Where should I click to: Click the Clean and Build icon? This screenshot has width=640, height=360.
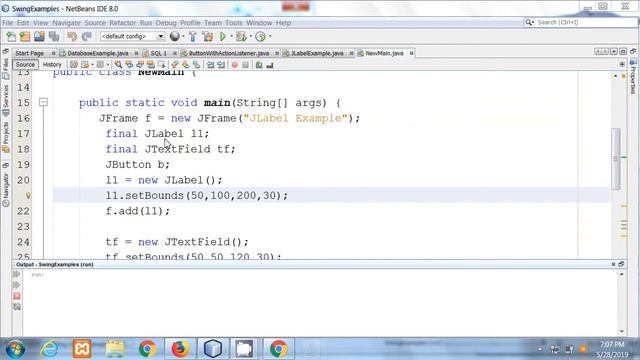pos(207,37)
